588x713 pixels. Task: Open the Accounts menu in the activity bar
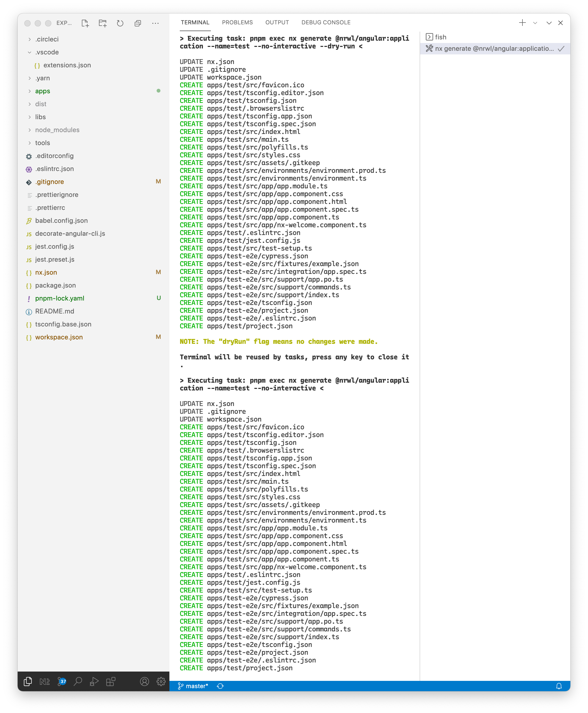[x=144, y=681]
